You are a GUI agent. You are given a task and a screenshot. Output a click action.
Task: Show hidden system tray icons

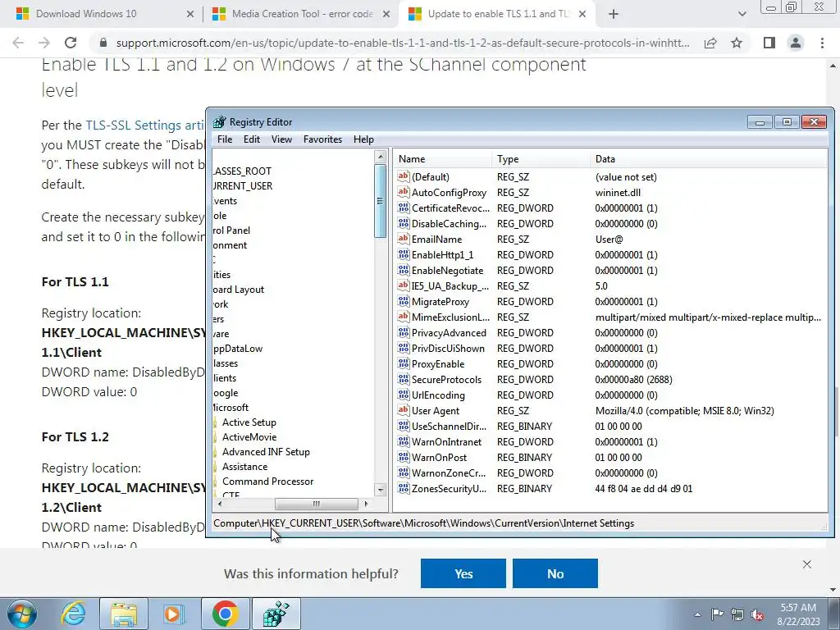697,614
